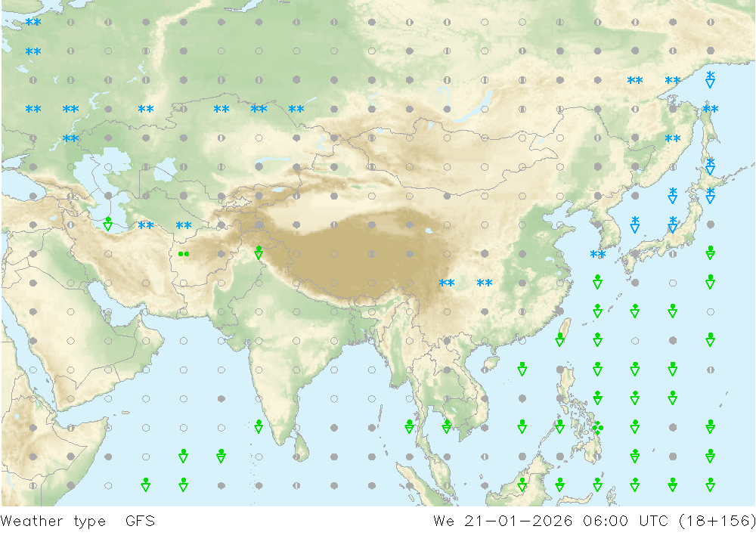Click the "Weather type" caption text
This screenshot has width=756, height=554.
(x=53, y=522)
